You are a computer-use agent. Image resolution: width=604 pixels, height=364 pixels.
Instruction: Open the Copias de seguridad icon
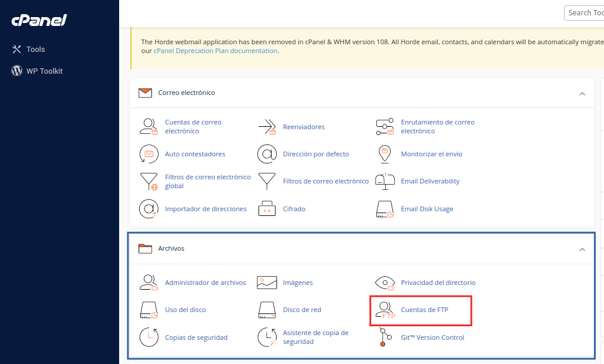click(x=149, y=337)
